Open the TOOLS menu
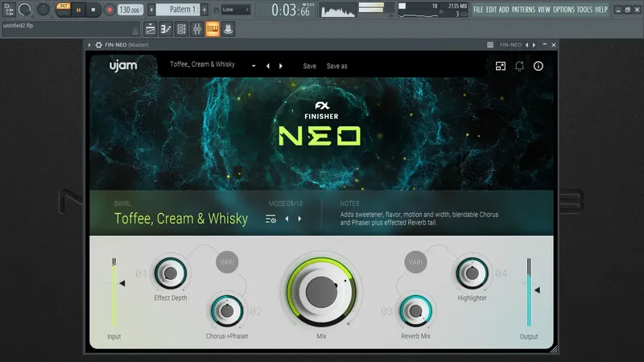Viewport: 644px width, 362px height. (584, 10)
